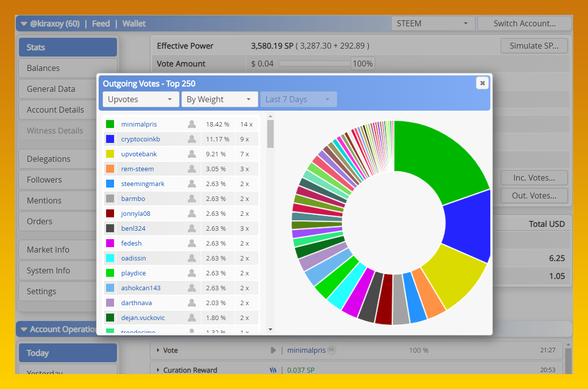
Task: Click the Switch Account button
Action: tap(524, 23)
